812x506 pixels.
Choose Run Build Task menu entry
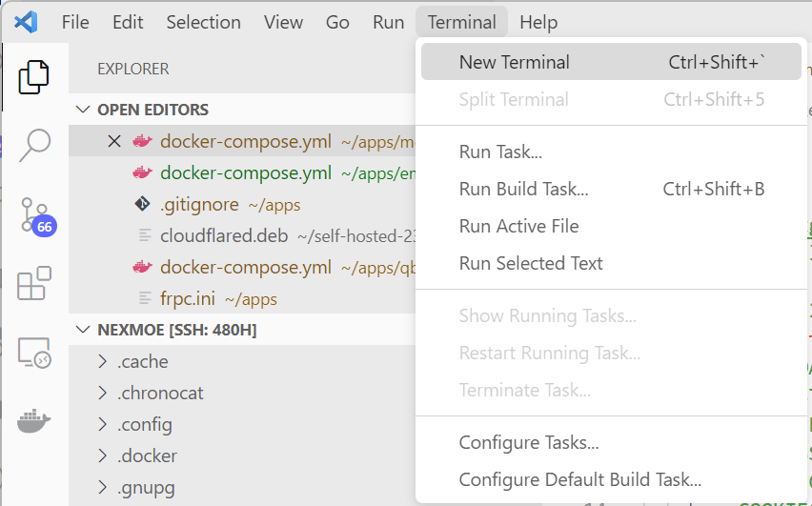(523, 190)
